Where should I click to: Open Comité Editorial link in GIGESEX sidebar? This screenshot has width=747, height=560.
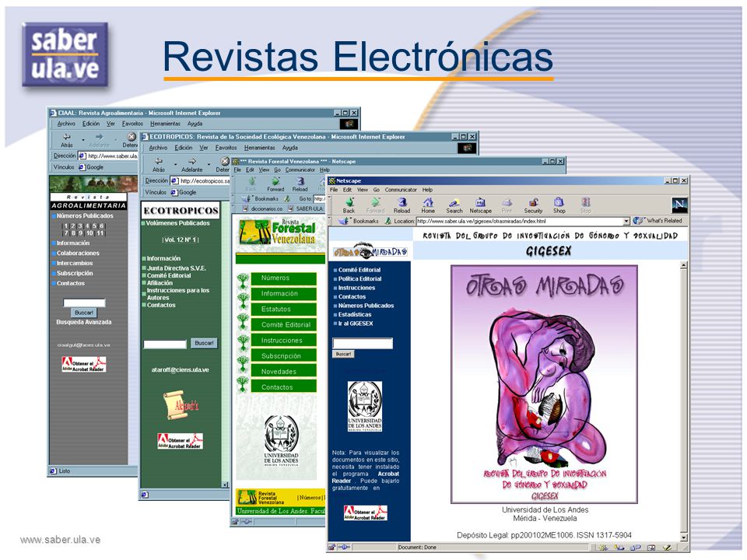pos(359,270)
